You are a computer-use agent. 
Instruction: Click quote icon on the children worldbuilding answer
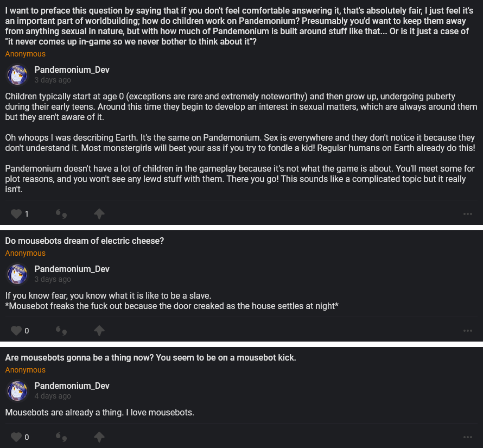(x=61, y=214)
